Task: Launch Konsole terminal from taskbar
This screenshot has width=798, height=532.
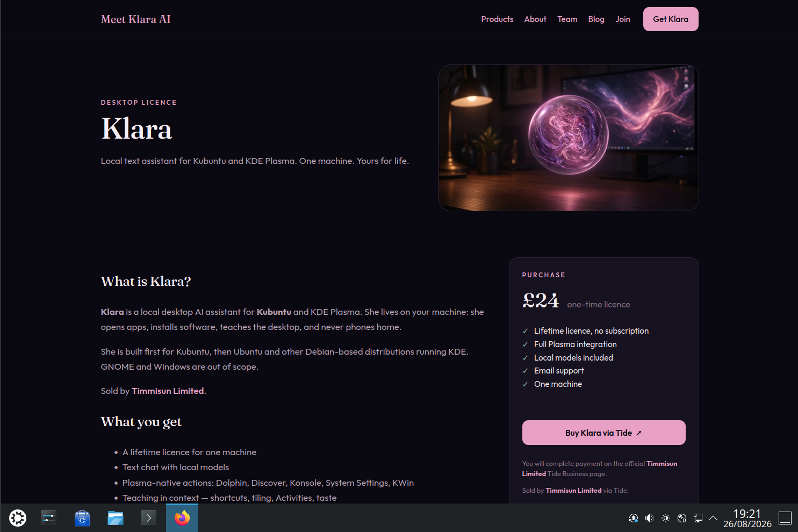Action: click(149, 518)
